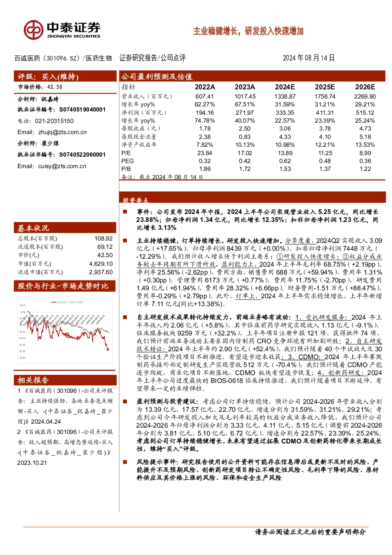Click floating shares value 69.12
This screenshot has height=555, width=392.
pyautogui.click(x=105, y=247)
